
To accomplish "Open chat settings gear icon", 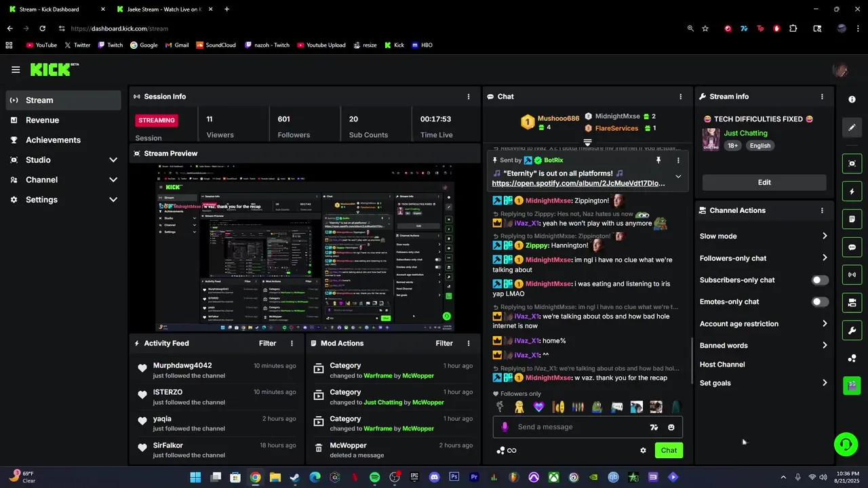I will pyautogui.click(x=643, y=450).
